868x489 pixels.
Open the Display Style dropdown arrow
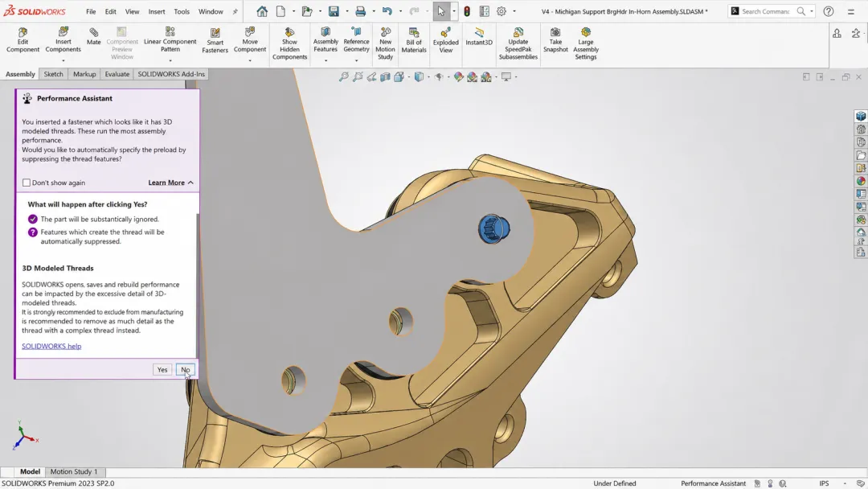pos(428,77)
